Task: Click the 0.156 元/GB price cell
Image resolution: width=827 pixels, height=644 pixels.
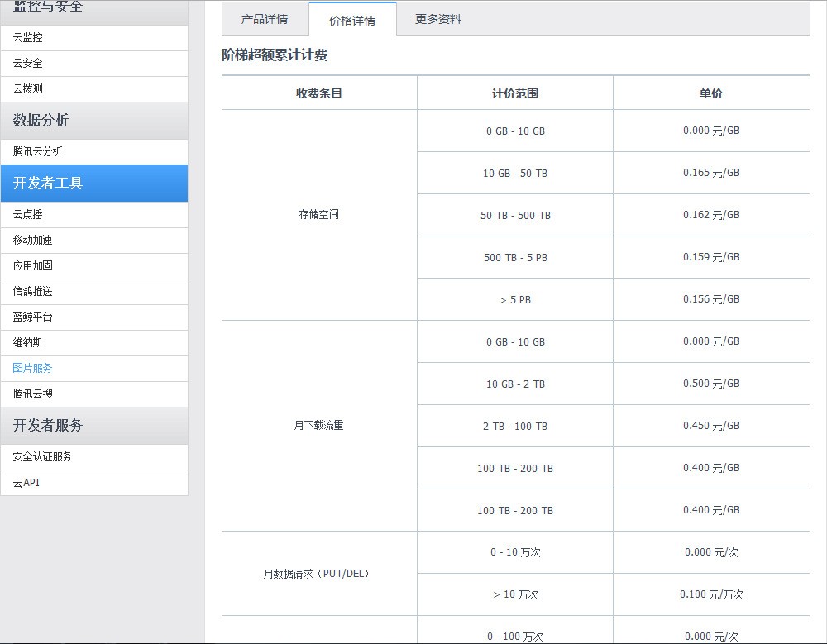Action: tap(711, 299)
